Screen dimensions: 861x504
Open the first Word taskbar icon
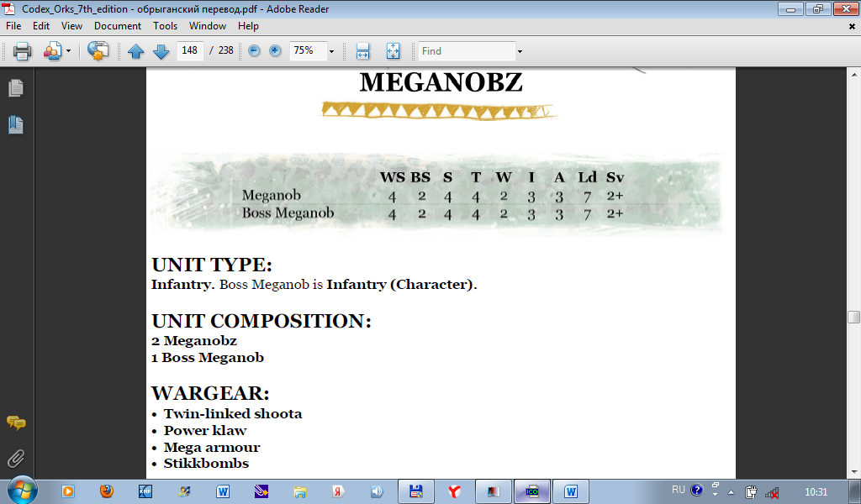click(223, 491)
